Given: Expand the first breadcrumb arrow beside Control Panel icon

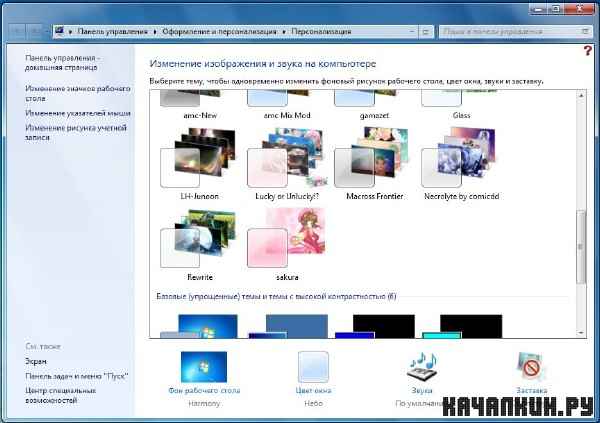Looking at the screenshot, I should pos(70,32).
